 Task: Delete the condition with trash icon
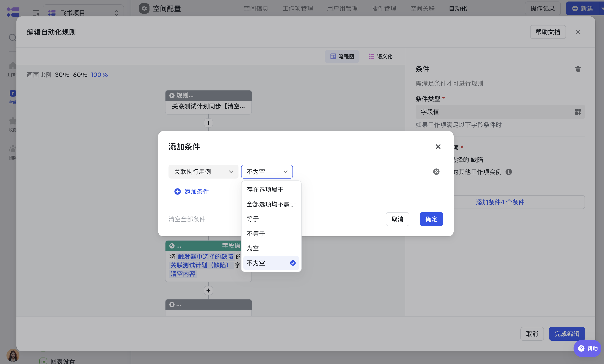click(x=578, y=69)
